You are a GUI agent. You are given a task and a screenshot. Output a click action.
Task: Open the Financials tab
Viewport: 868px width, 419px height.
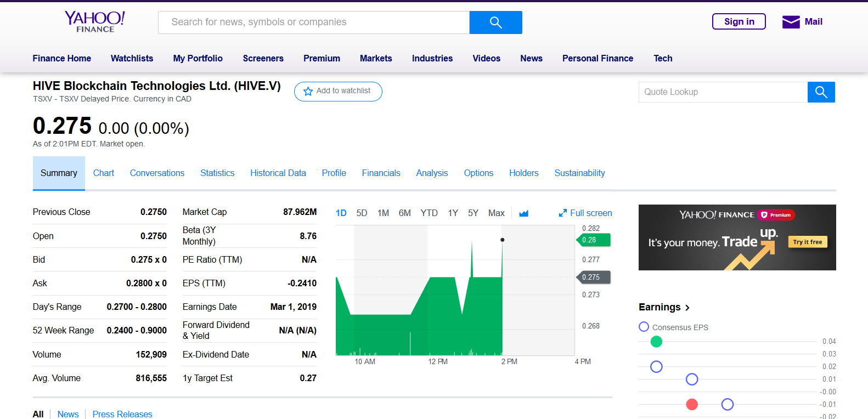pyautogui.click(x=381, y=173)
